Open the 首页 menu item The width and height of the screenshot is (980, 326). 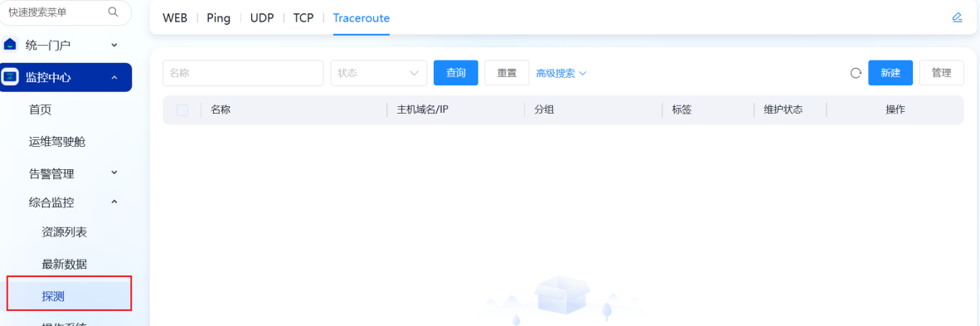click(x=41, y=110)
